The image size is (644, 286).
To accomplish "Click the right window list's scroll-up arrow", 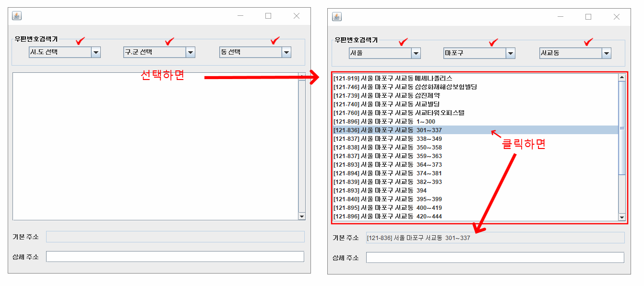I will pos(622,78).
